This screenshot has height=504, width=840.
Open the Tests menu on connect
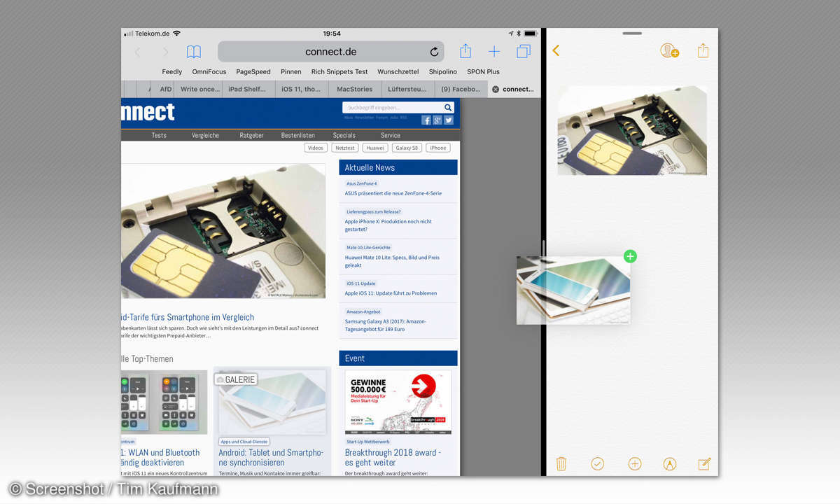159,135
